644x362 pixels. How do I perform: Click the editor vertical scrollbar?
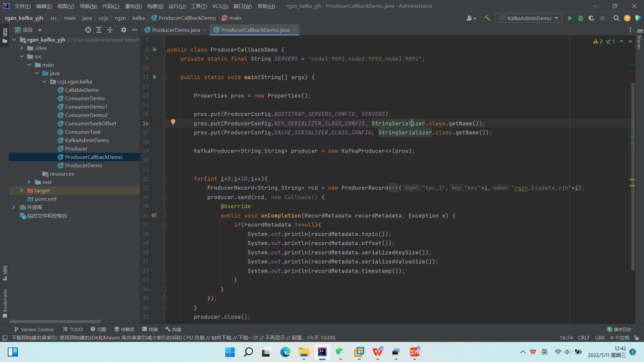coord(633,176)
